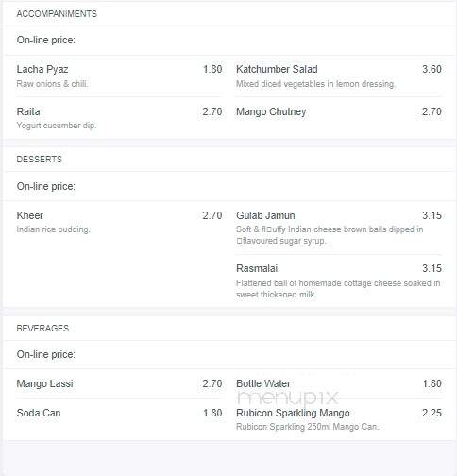Select Mango Chutney item
The width and height of the screenshot is (457, 476).
[339, 111]
